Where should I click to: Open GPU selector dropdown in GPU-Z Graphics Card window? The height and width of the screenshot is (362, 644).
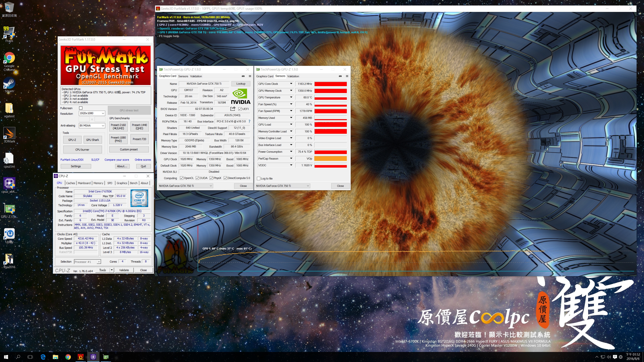[x=185, y=186]
